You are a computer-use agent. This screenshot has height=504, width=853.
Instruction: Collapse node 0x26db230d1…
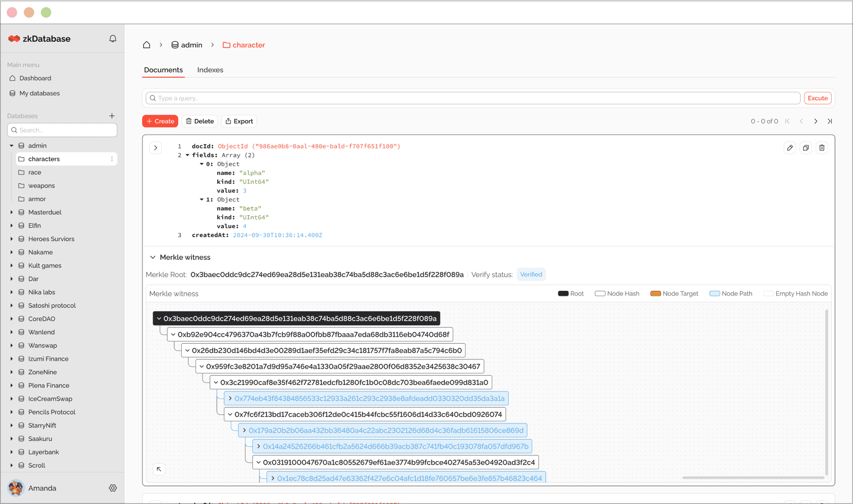[x=187, y=350]
